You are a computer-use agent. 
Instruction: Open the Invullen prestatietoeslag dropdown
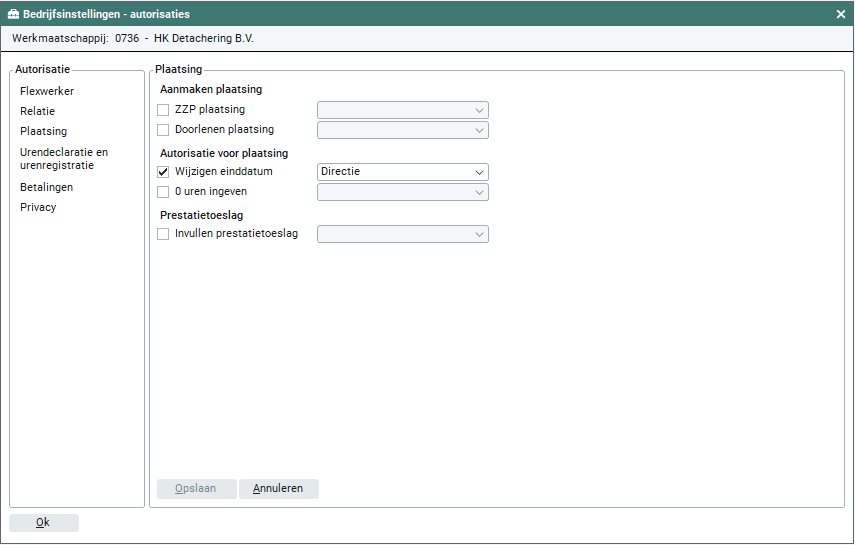pyautogui.click(x=402, y=234)
